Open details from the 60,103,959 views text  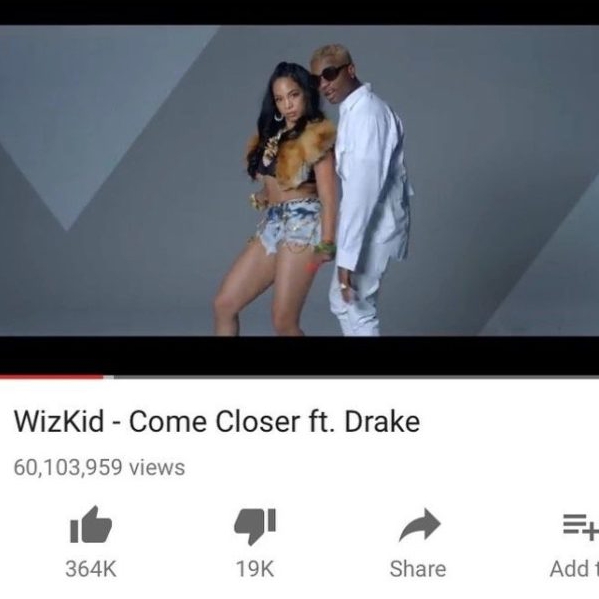tap(99, 468)
